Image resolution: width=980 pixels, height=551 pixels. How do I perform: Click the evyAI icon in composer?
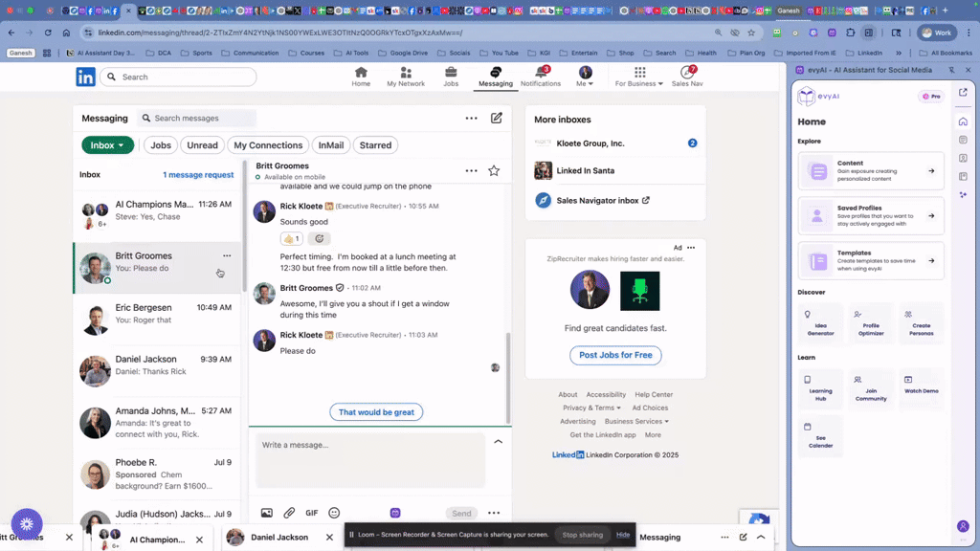[395, 513]
